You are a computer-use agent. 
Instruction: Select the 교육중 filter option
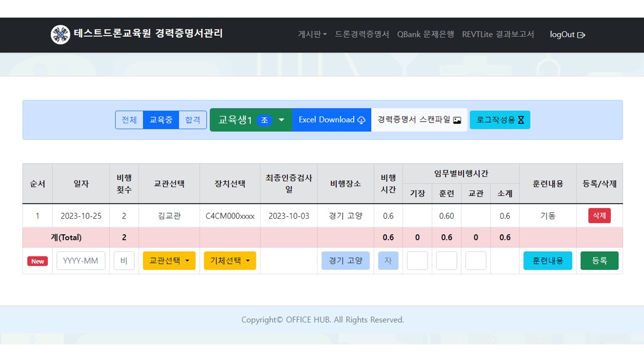click(x=161, y=120)
